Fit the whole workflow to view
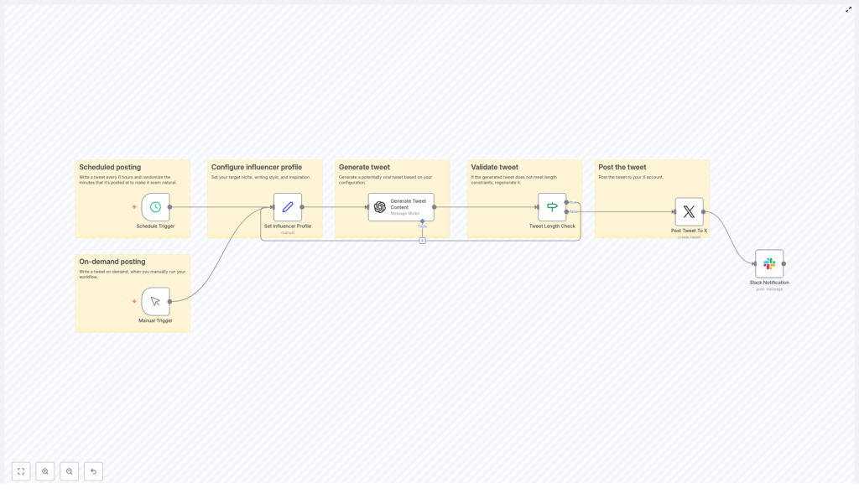The width and height of the screenshot is (859, 504). [20, 471]
